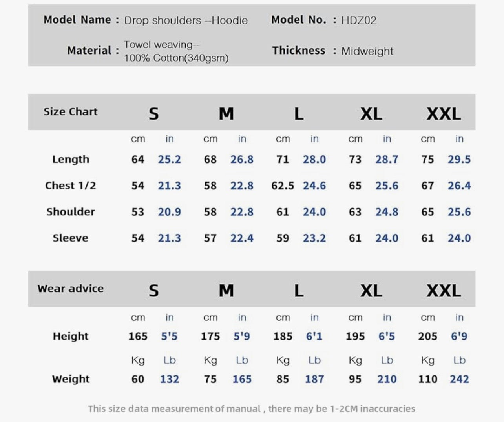Viewport: 504px width, 422px height.
Task: Click the Length row label
Action: (x=71, y=159)
